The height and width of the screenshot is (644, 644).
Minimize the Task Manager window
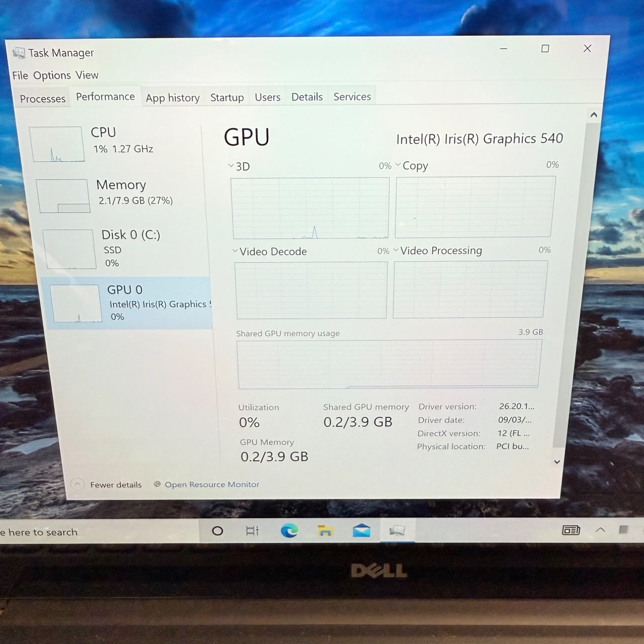pyautogui.click(x=504, y=49)
